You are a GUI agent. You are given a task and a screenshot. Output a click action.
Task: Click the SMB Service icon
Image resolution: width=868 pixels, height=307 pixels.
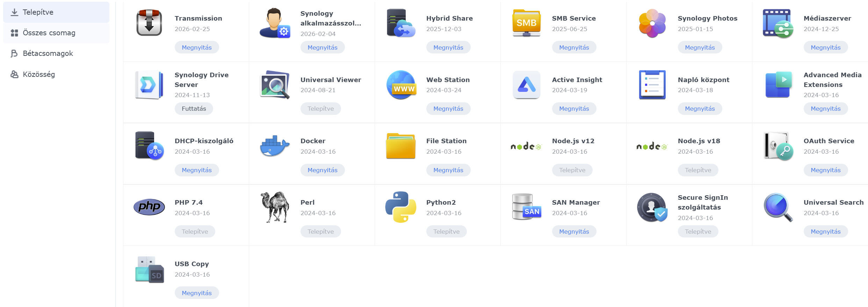(527, 23)
